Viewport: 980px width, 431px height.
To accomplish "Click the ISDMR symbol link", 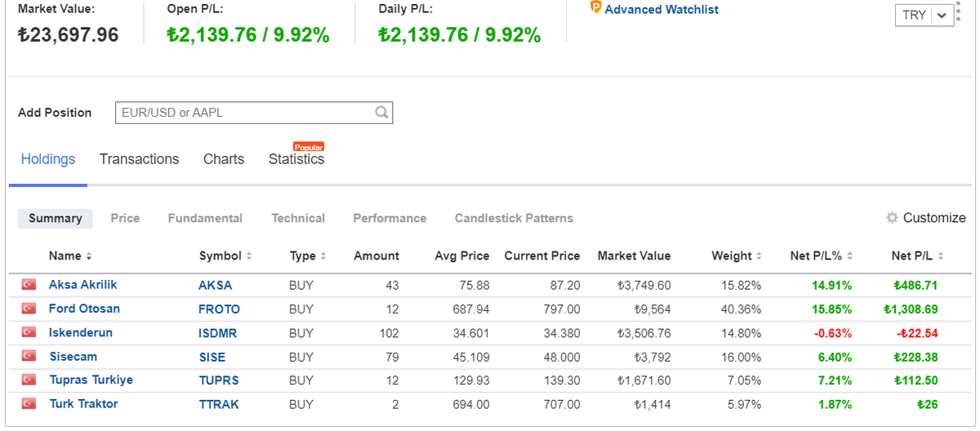I will pos(220,333).
